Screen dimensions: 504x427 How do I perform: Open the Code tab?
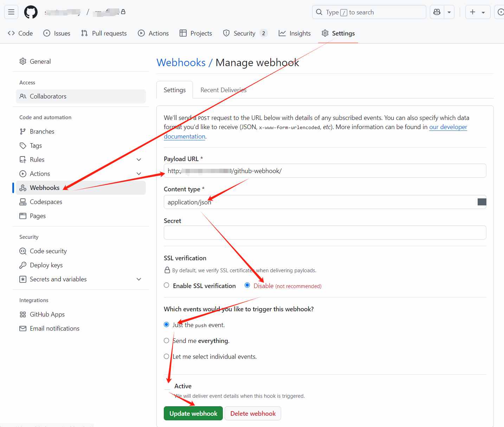point(20,33)
